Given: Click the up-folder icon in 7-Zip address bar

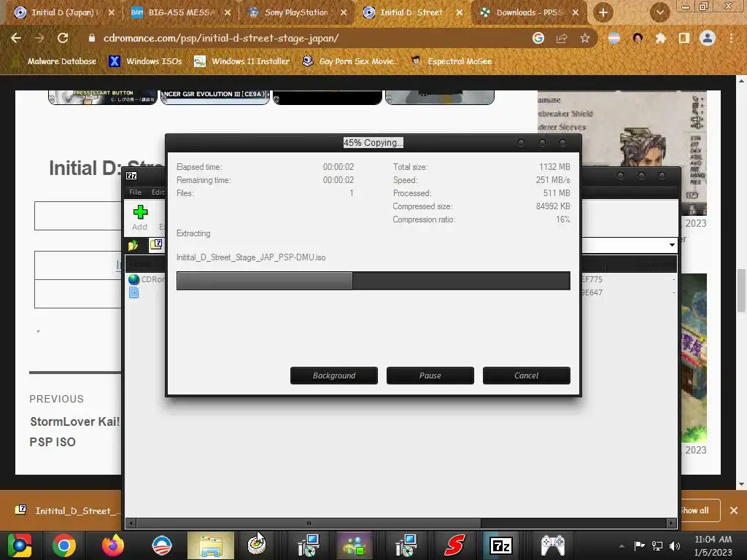Looking at the screenshot, I should tap(133, 245).
